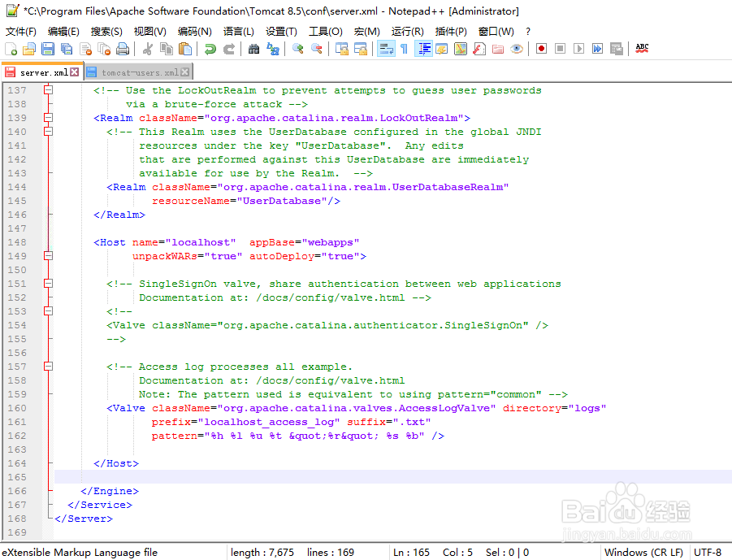The image size is (732, 560).
Task: Collapse the Host fold at line 149
Action: (48, 255)
